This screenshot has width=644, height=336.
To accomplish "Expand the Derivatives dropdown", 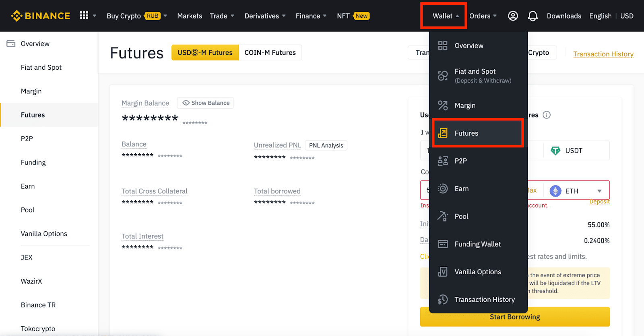I will pyautogui.click(x=265, y=16).
